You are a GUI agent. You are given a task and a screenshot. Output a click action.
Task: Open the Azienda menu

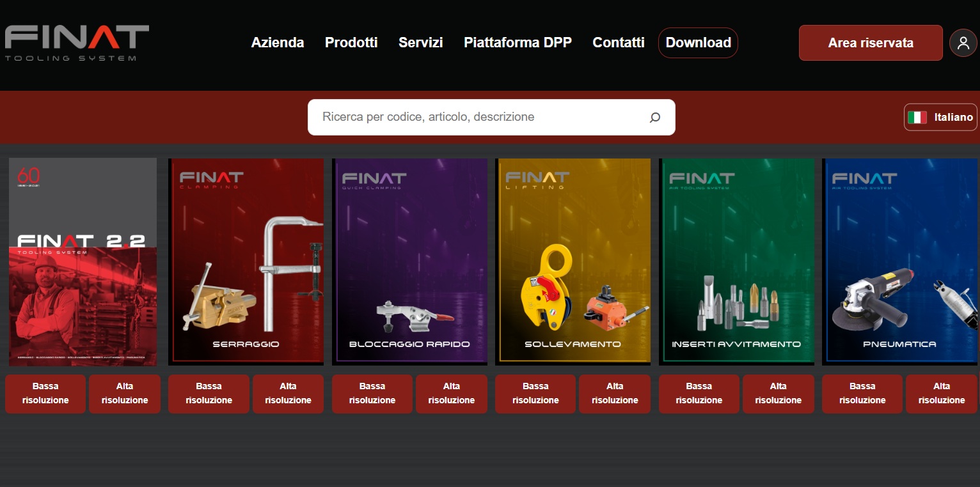[x=278, y=43]
